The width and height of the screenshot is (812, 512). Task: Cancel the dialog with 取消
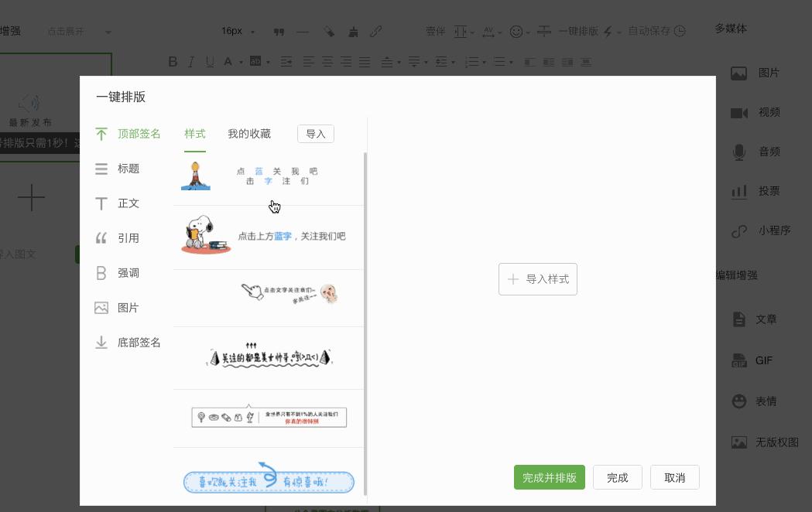(x=675, y=477)
